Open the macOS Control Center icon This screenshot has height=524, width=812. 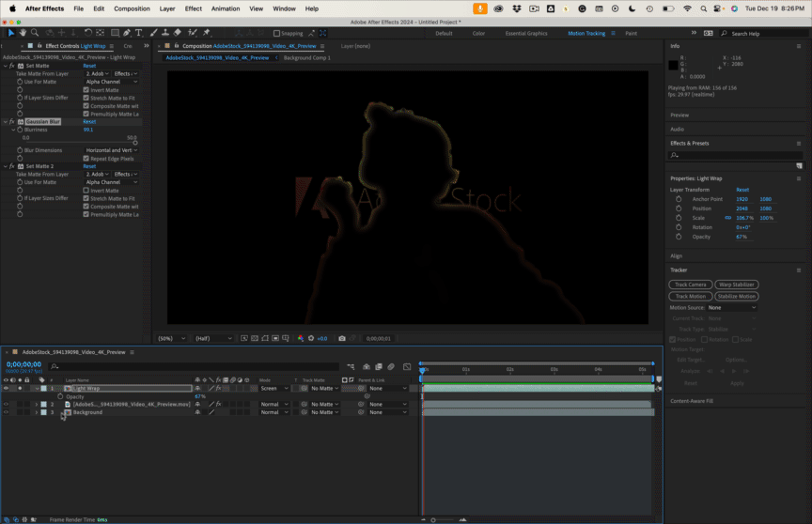click(x=717, y=8)
